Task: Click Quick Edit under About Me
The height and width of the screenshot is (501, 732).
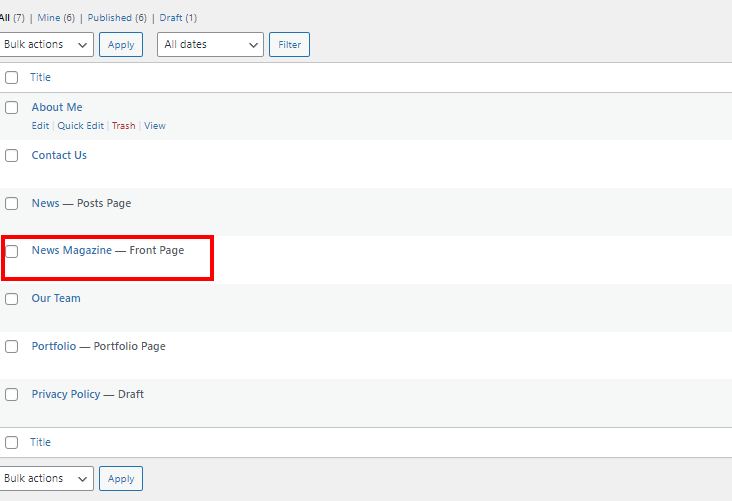Action: click(80, 126)
